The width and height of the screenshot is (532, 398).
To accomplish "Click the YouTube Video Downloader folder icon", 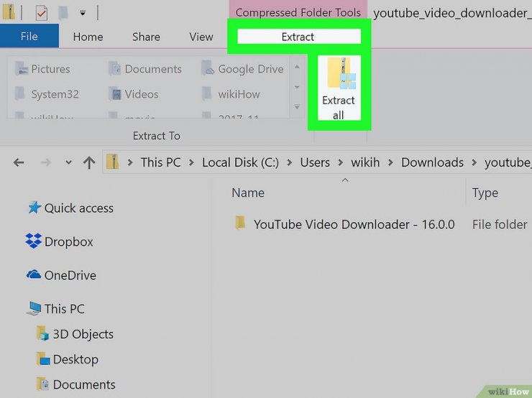I will [x=240, y=223].
